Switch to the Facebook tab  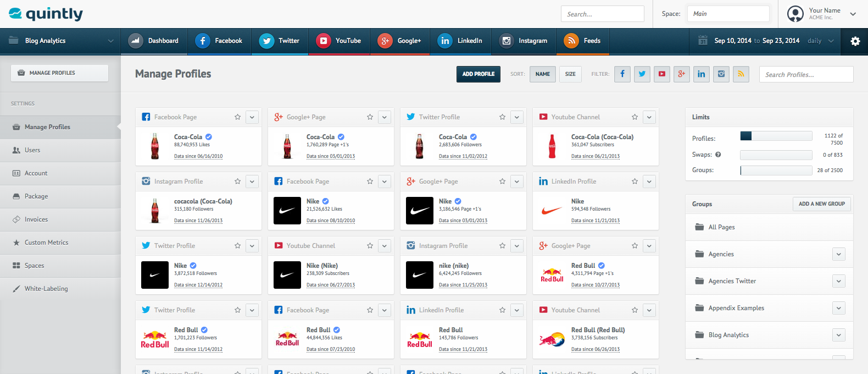(x=220, y=41)
